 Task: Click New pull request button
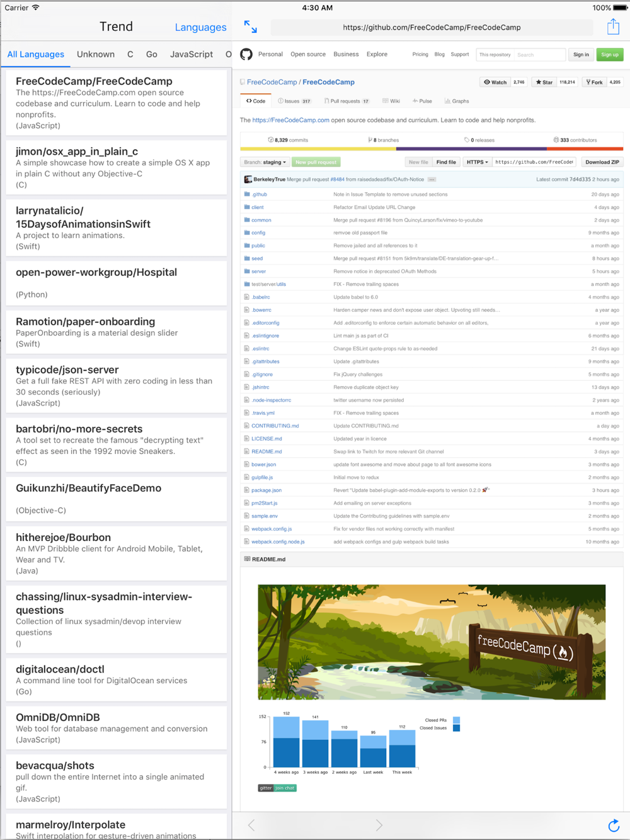coord(316,162)
